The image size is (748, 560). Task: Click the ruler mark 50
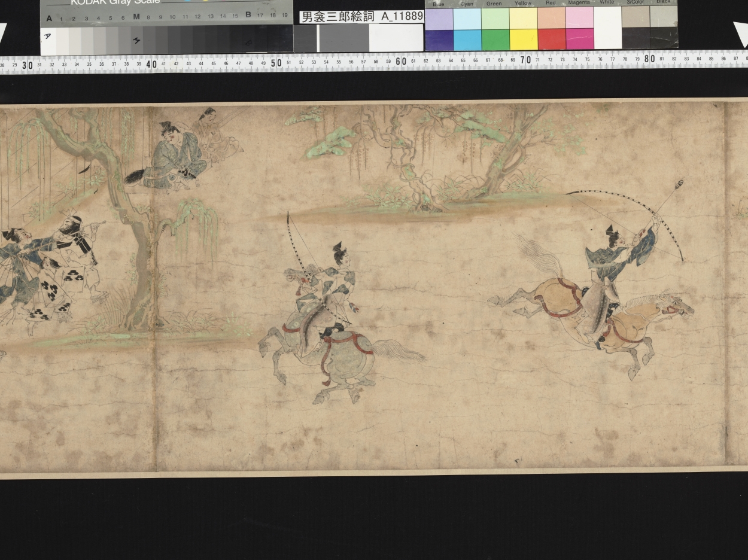[x=276, y=62]
